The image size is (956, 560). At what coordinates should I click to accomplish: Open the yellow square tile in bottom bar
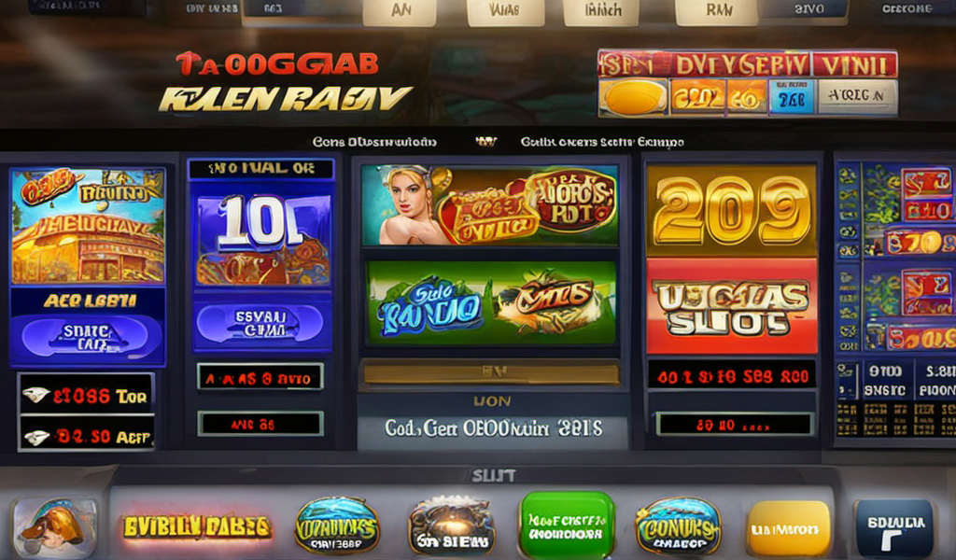click(x=788, y=528)
